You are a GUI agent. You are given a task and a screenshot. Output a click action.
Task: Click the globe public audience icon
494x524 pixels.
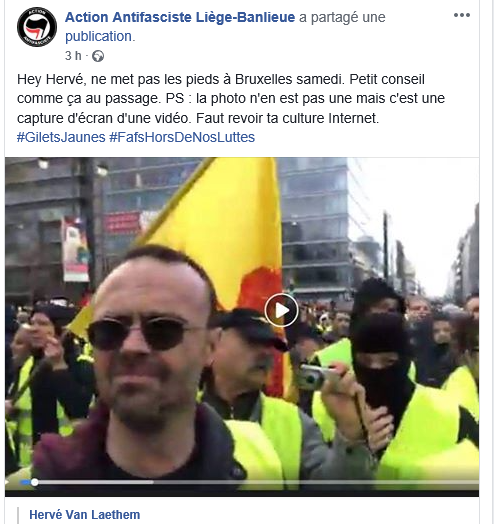[98, 56]
